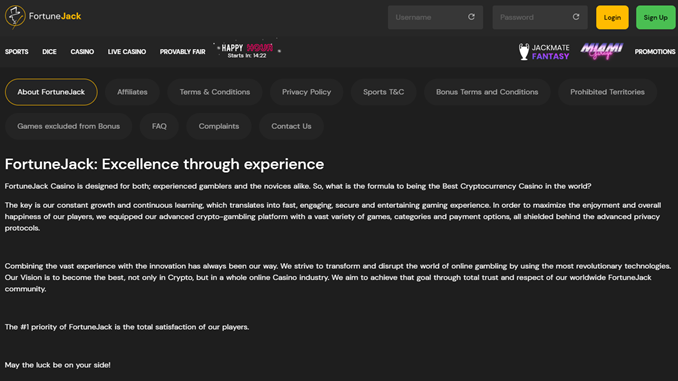Click the FortuneJack wordmark text in header
This screenshot has width=678, height=381.
(55, 16)
